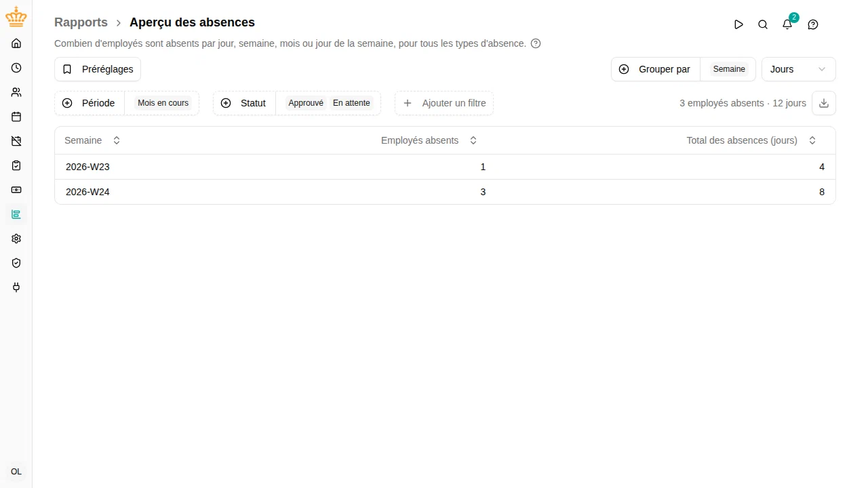Click the 3 employés absents · 12 jours summary

click(x=743, y=103)
